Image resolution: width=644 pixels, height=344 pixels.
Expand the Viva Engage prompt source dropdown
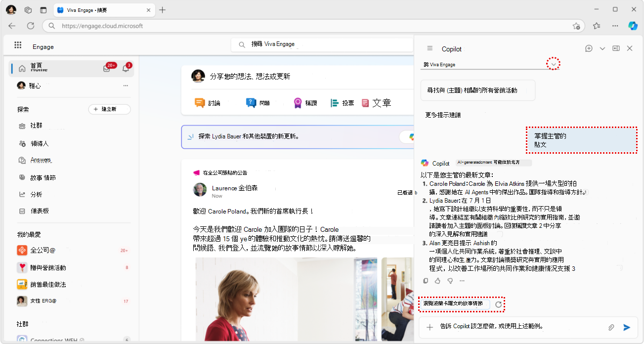pos(555,64)
